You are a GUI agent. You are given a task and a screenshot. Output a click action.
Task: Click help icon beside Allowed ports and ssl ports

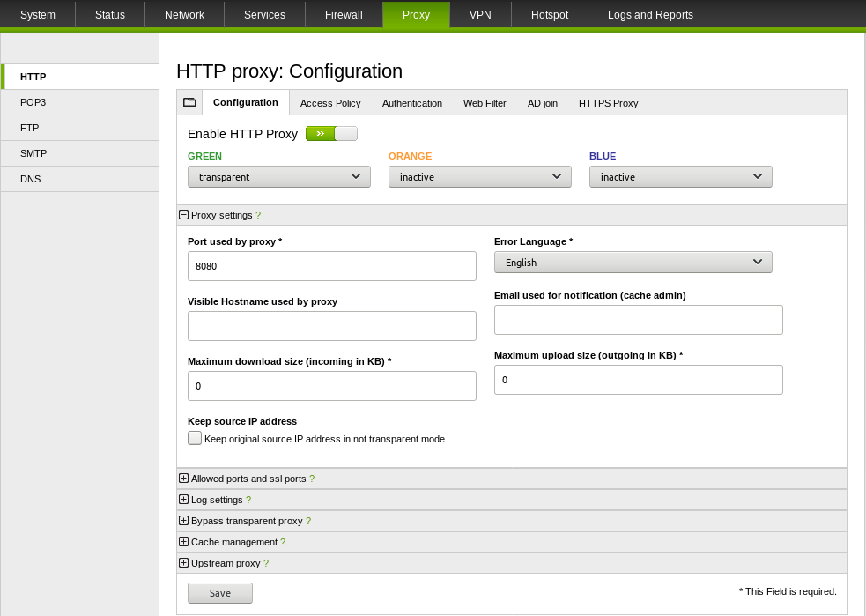[312, 479]
